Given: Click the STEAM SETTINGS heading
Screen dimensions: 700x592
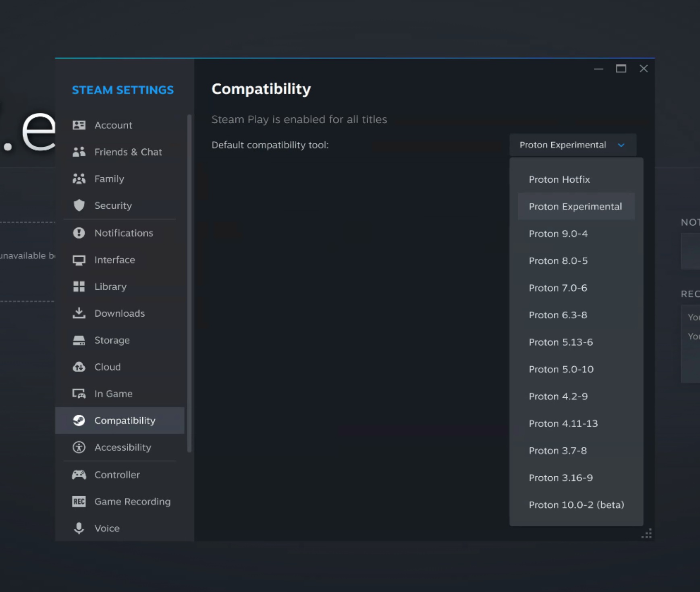Looking at the screenshot, I should pyautogui.click(x=123, y=90).
